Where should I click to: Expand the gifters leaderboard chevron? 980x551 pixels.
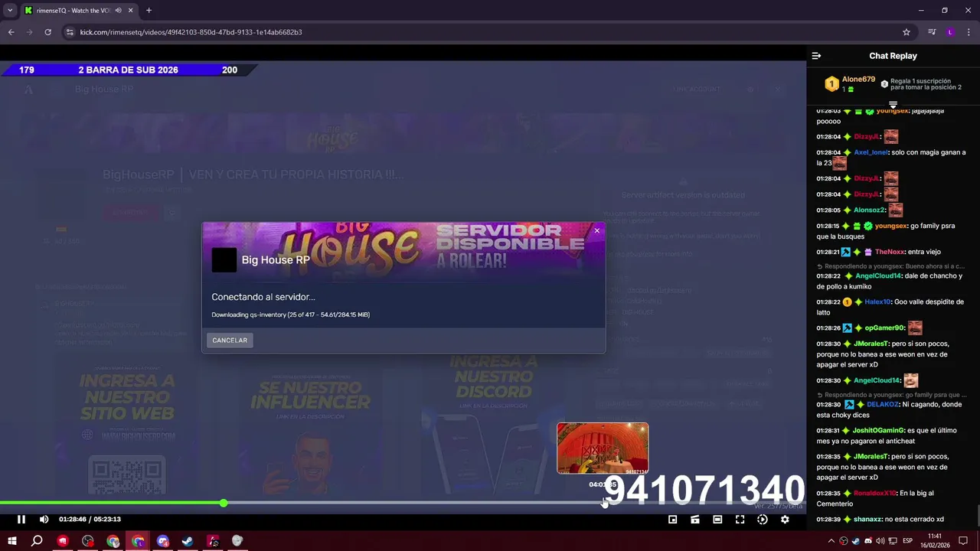893,104
